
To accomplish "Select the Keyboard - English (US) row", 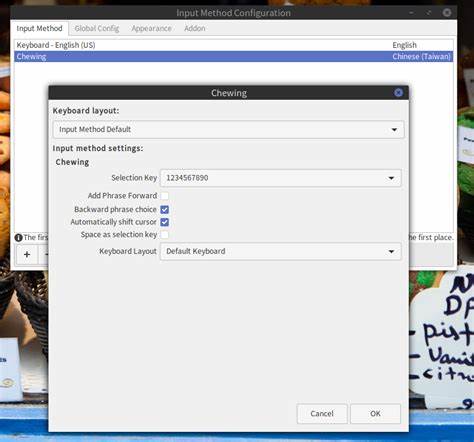I will coord(233,45).
